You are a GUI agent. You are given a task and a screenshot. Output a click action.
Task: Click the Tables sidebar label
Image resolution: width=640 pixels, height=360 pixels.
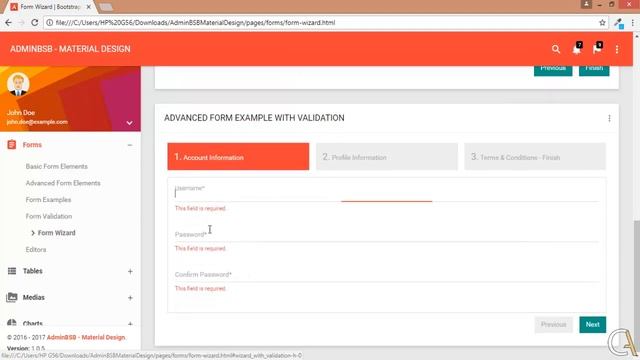(x=33, y=271)
